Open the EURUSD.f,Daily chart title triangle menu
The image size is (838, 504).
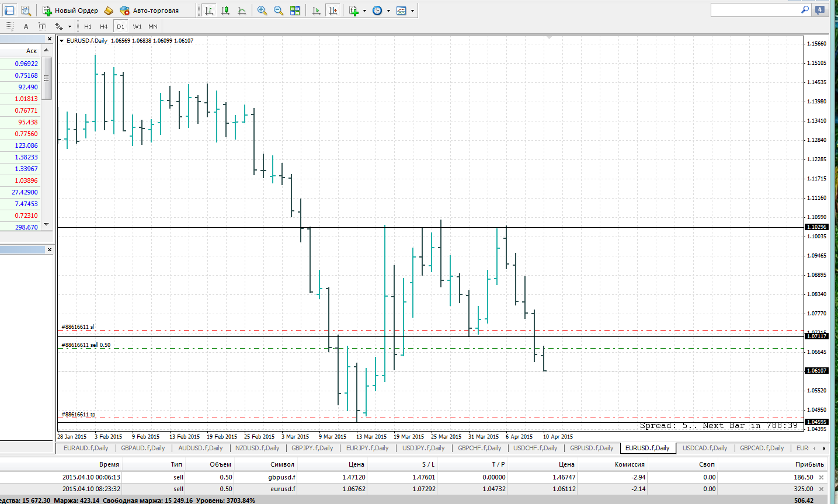pyautogui.click(x=61, y=41)
